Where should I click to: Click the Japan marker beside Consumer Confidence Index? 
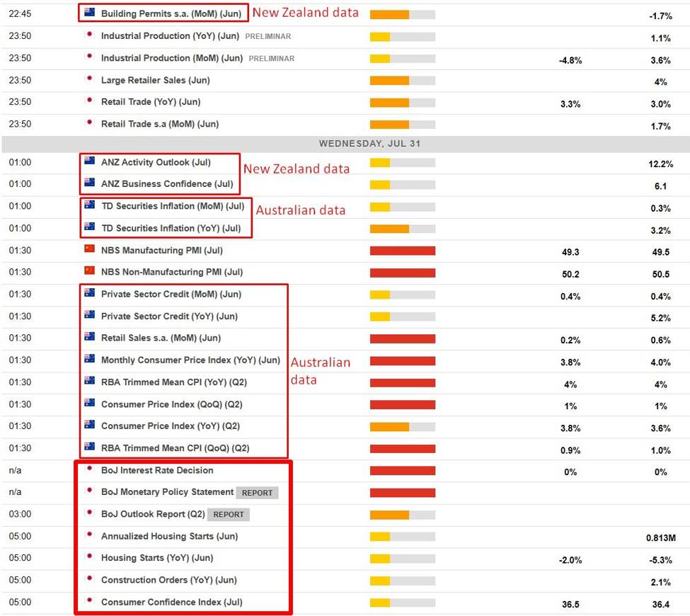click(89, 601)
